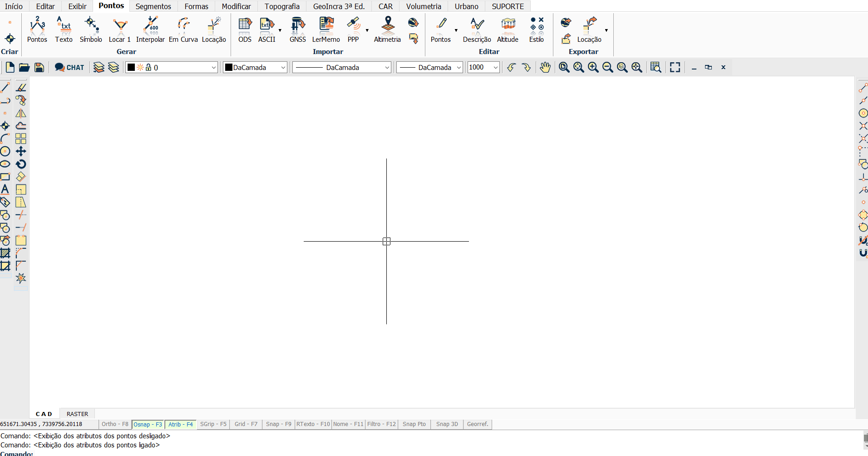Click the undo arrow icon
The height and width of the screenshot is (456, 868).
pyautogui.click(x=512, y=67)
